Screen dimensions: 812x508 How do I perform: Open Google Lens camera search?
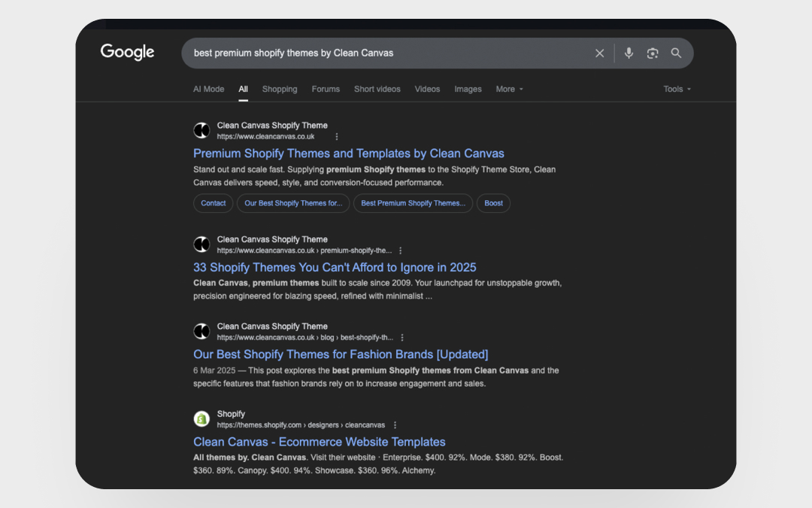652,53
